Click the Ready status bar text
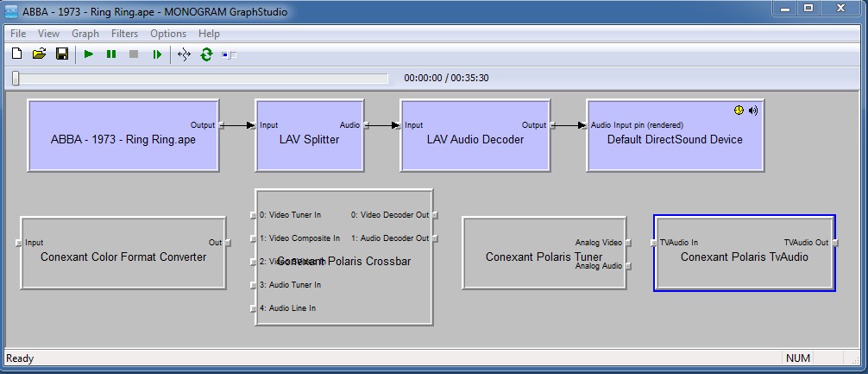The width and height of the screenshot is (868, 374). pyautogui.click(x=20, y=358)
